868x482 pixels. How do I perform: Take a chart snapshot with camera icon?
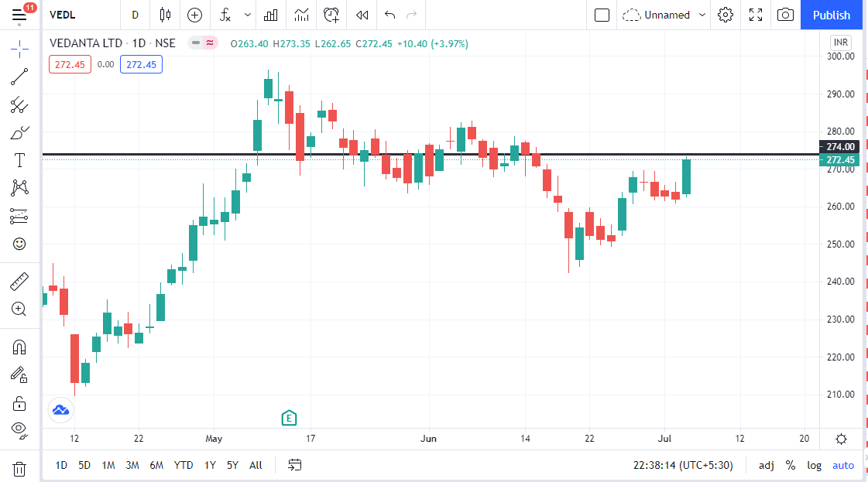click(785, 15)
